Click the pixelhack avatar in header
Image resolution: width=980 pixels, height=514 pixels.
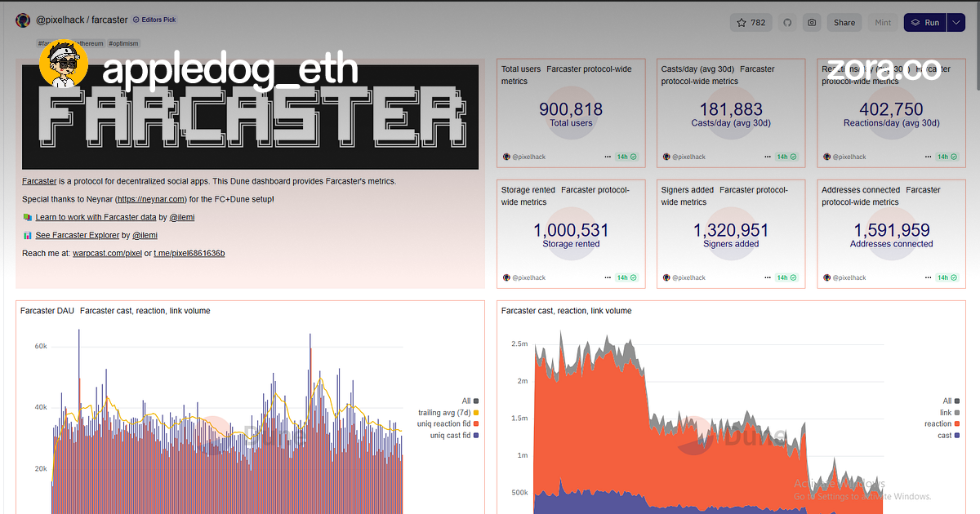[x=23, y=20]
